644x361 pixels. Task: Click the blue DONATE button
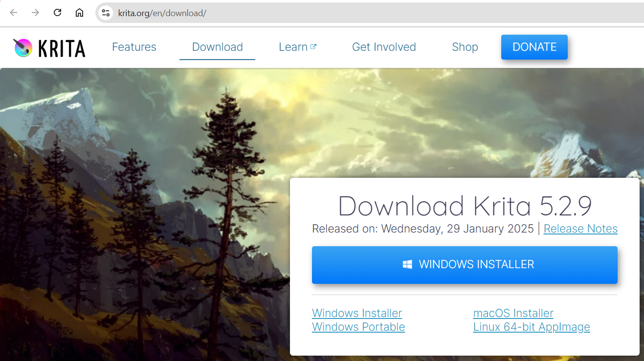click(x=534, y=47)
